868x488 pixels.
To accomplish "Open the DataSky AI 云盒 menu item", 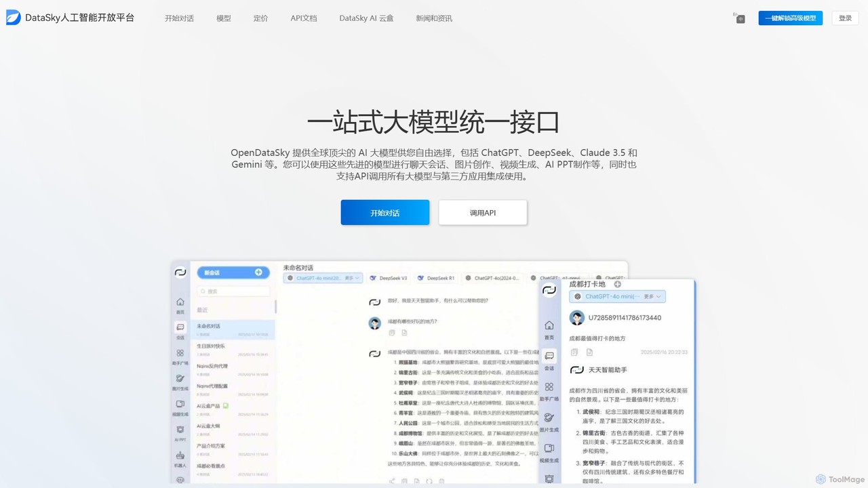I will (367, 18).
